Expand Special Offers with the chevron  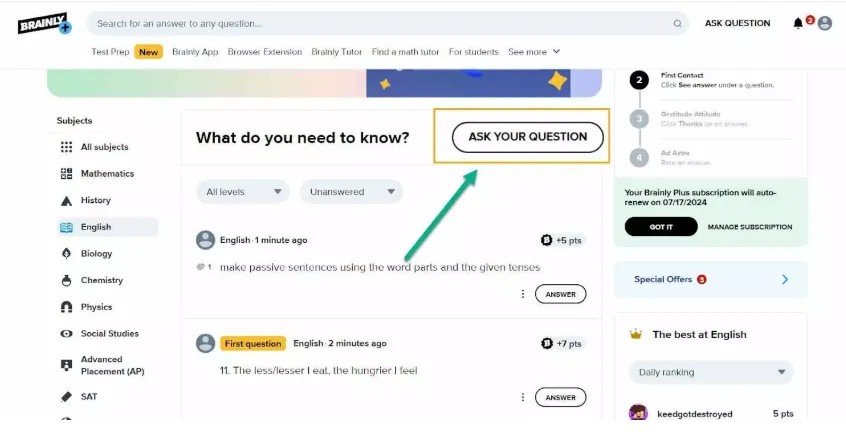(785, 279)
